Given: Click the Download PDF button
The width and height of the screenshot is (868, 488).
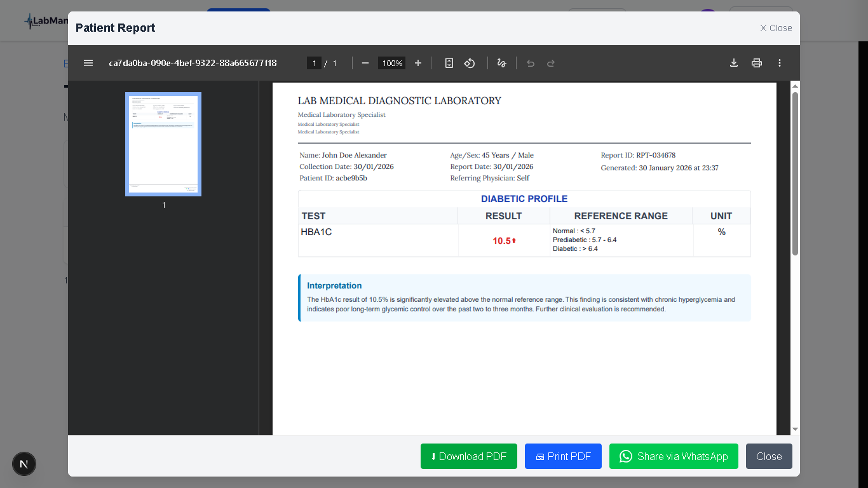Looking at the screenshot, I should coord(468,456).
